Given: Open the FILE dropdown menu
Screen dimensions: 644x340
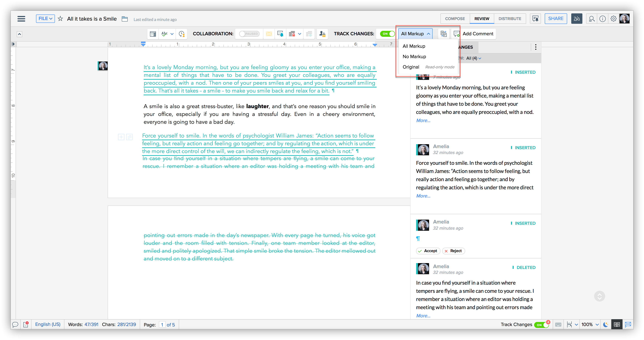Looking at the screenshot, I should [45, 19].
